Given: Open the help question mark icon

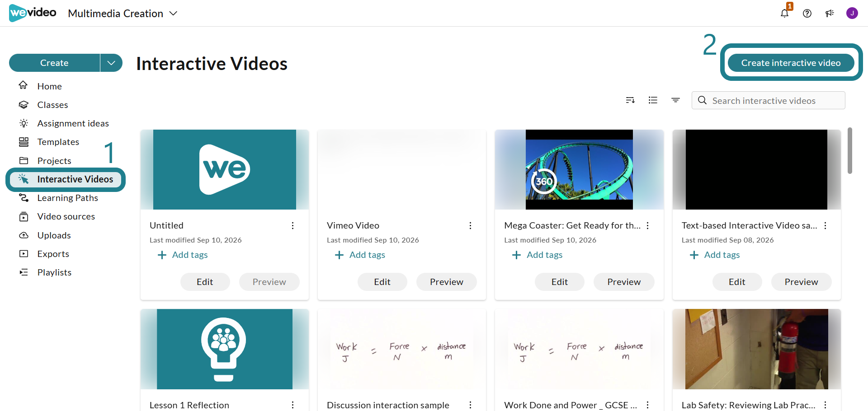Looking at the screenshot, I should (807, 14).
